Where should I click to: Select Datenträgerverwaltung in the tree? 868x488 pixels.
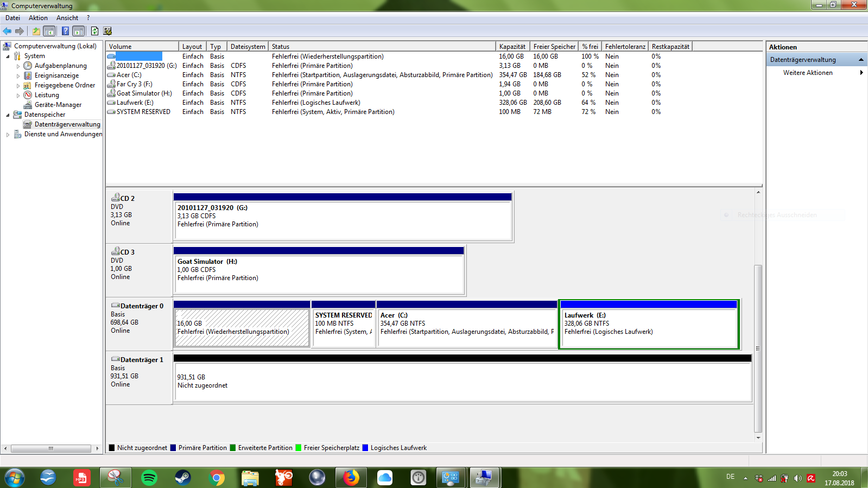[67, 124]
